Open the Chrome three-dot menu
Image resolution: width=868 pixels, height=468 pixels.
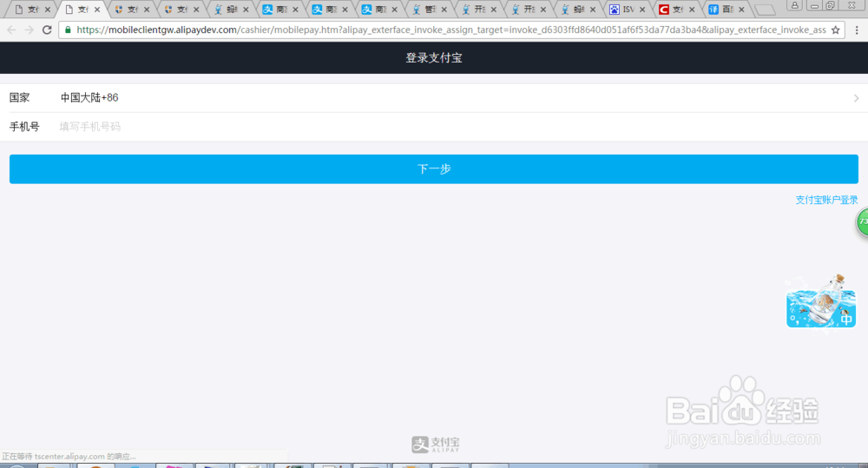(x=857, y=30)
